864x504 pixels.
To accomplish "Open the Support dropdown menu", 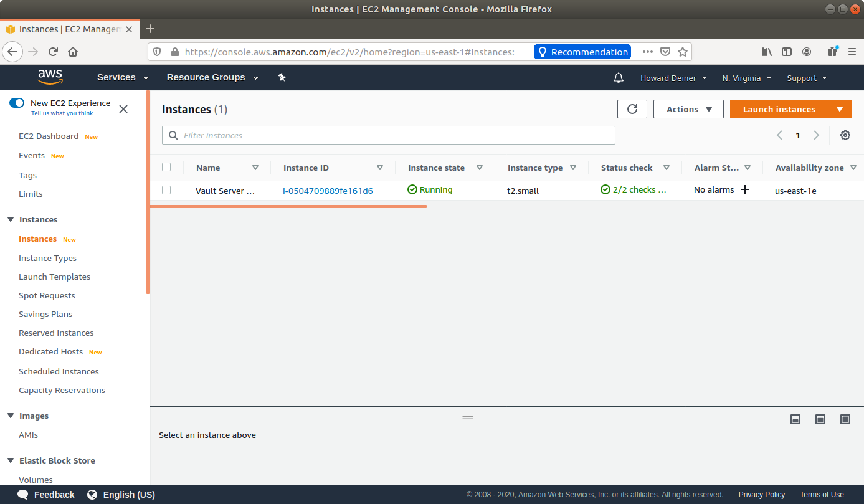I will 807,78.
